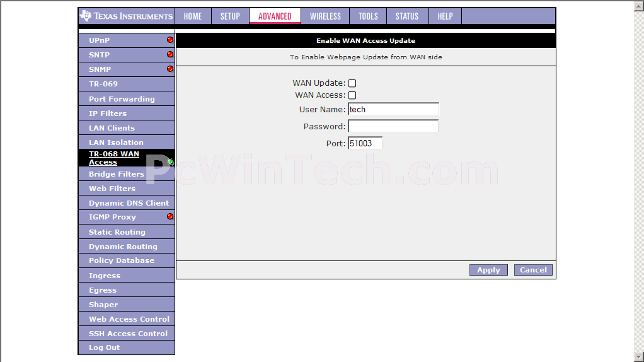Open Dynamic Routing settings
The image size is (644, 362).
click(123, 247)
